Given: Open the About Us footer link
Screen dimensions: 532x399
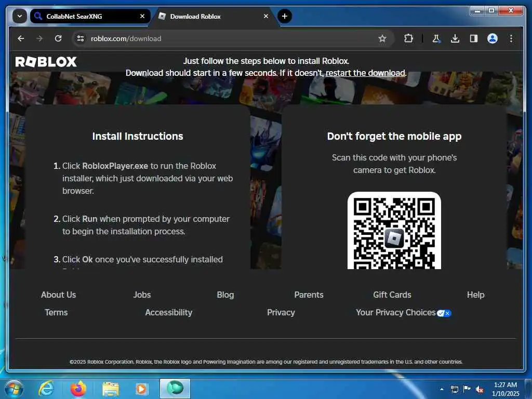Looking at the screenshot, I should (x=58, y=295).
